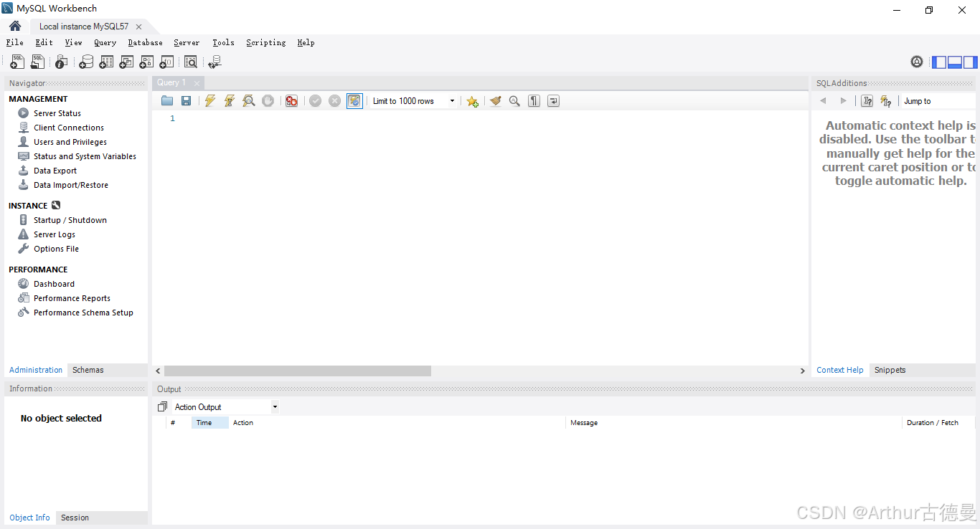Open Client Connections
The image size is (980, 529).
click(x=68, y=128)
